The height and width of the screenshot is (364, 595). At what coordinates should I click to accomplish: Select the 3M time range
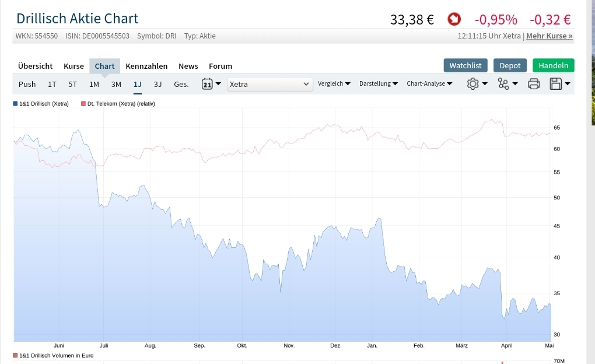[x=116, y=84]
